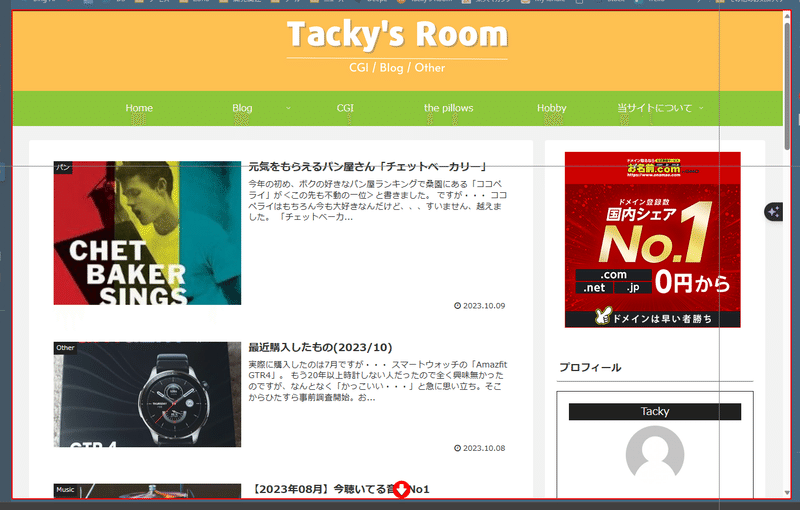The height and width of the screenshot is (510, 800).
Task: Click the Other category label
Action: (65, 348)
